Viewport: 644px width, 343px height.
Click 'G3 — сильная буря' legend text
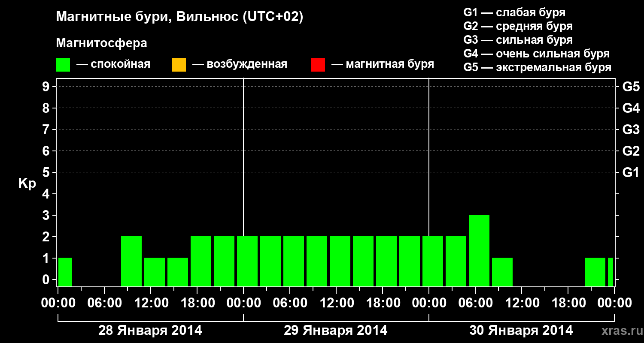pyautogui.click(x=518, y=40)
